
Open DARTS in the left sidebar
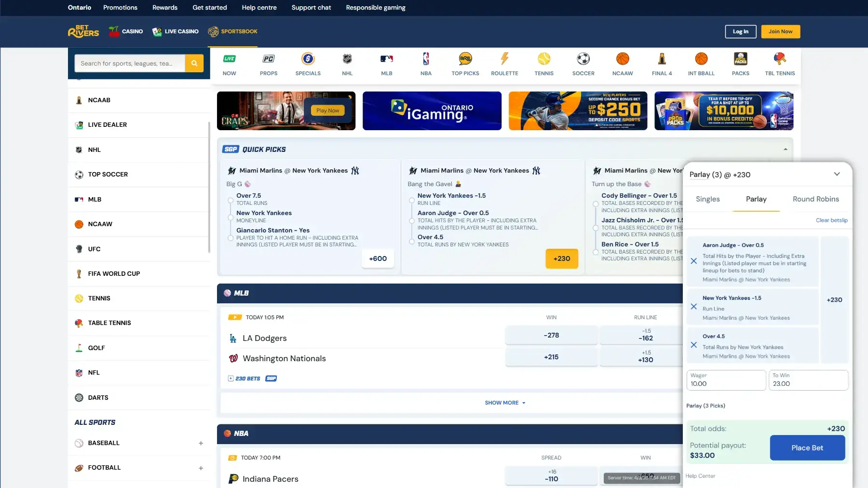pos(139,398)
